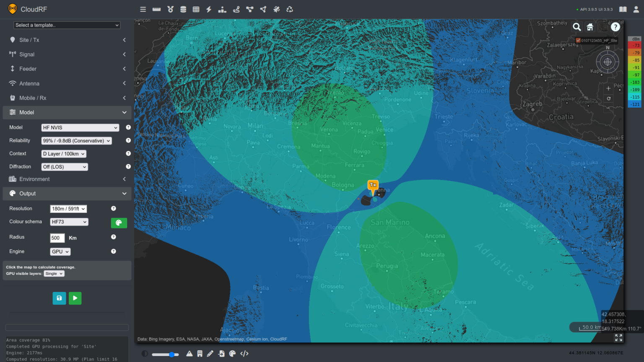This screenshot has width=644, height=362.
Task: Save the site with the blue save button
Action: point(59,298)
